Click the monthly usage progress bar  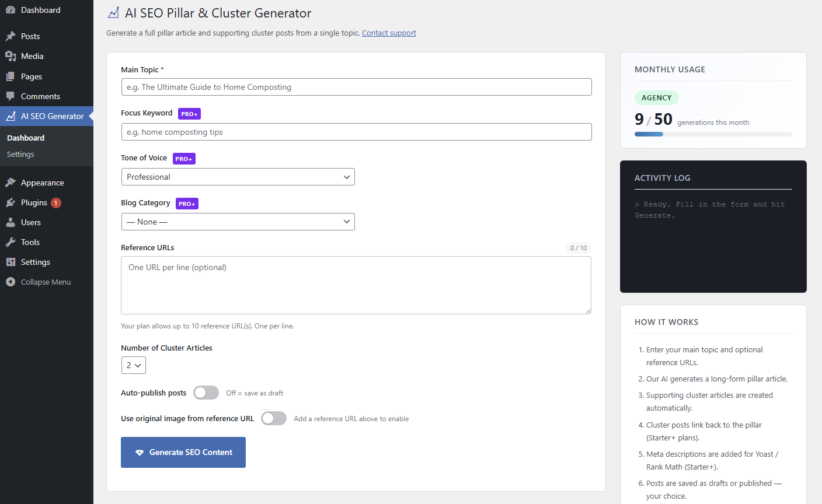tap(713, 134)
